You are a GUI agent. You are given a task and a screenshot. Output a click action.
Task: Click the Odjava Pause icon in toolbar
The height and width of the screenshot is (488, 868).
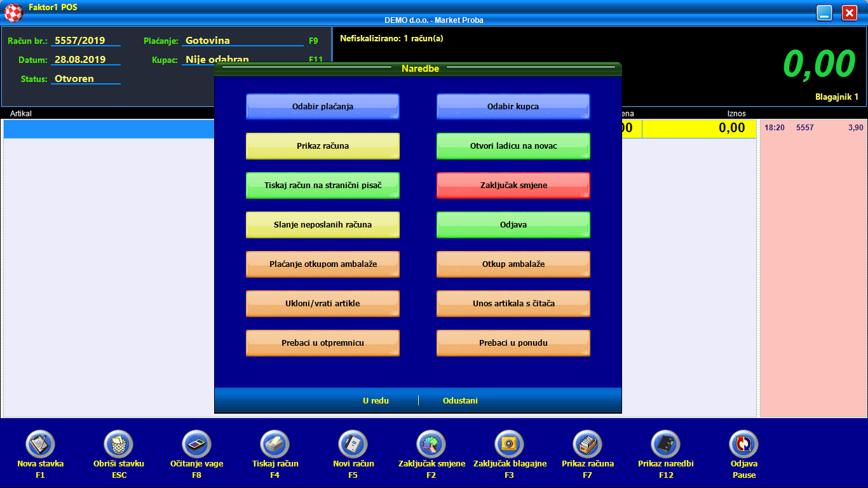[x=743, y=444]
